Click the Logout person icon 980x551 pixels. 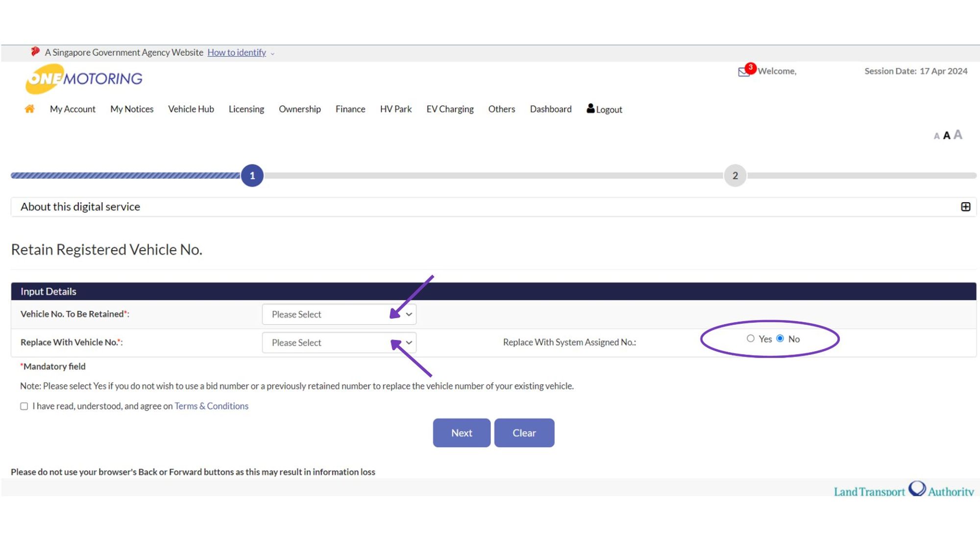tap(591, 109)
